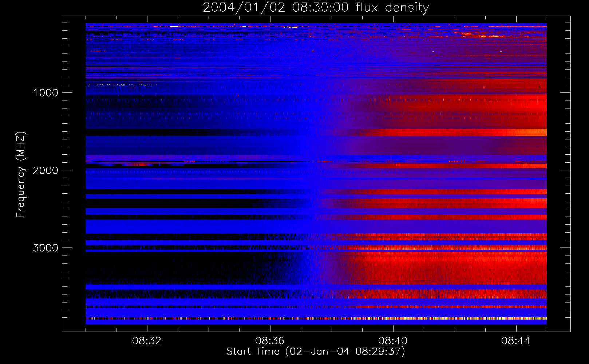Click the 2000 frequency axis label
Viewport: 589px width, 364px height.
tap(46, 170)
